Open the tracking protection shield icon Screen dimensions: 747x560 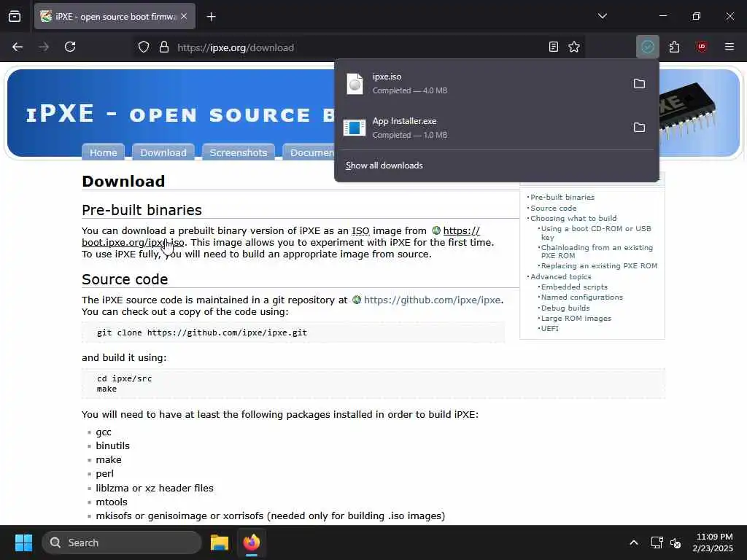(x=144, y=47)
